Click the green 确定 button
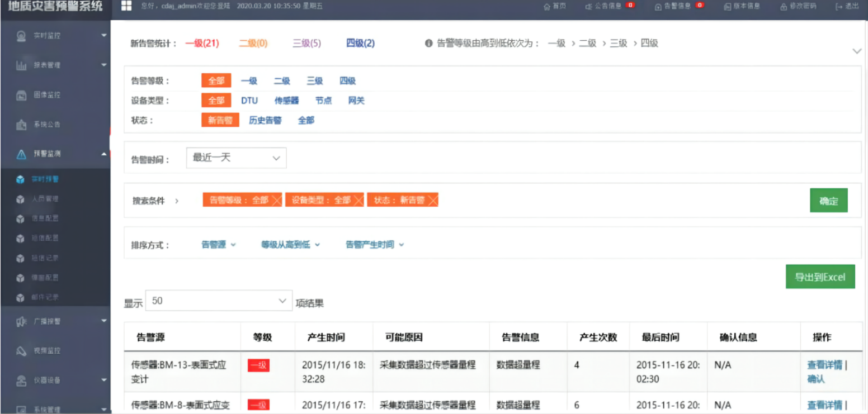The width and height of the screenshot is (868, 414). point(828,201)
